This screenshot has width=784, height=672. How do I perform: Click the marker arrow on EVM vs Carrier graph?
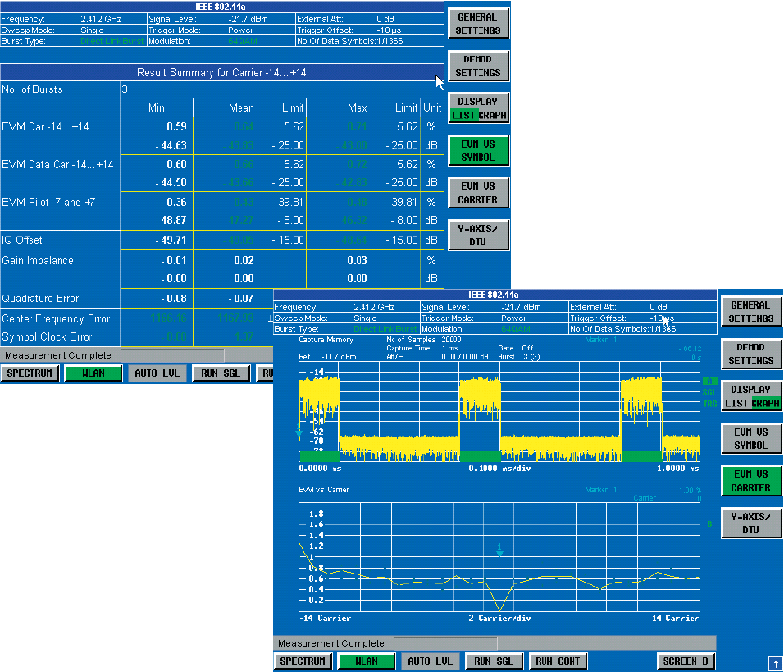point(499,551)
